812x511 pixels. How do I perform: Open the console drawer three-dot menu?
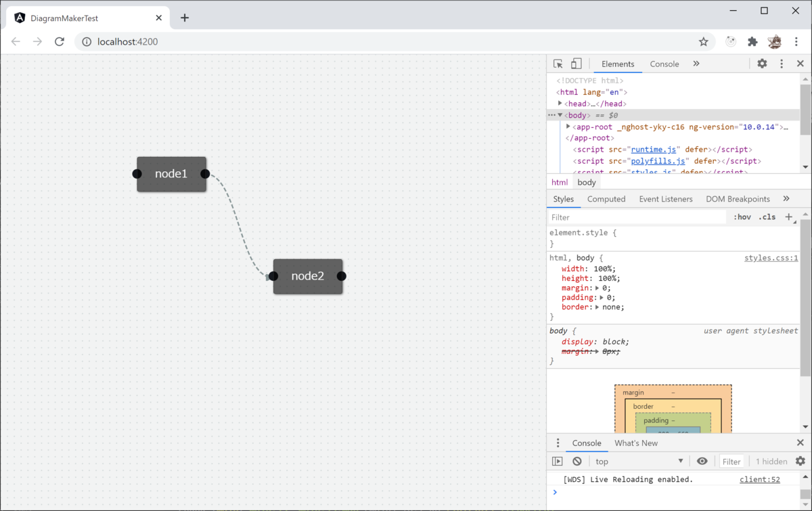[x=558, y=443]
